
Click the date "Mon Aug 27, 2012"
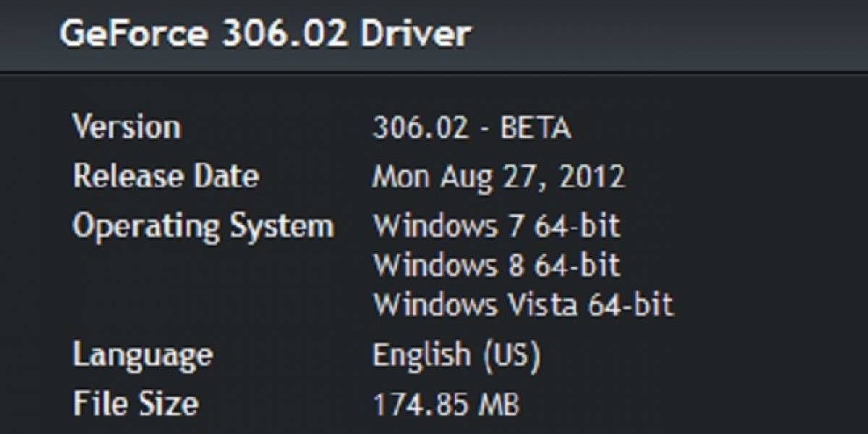coord(498,177)
